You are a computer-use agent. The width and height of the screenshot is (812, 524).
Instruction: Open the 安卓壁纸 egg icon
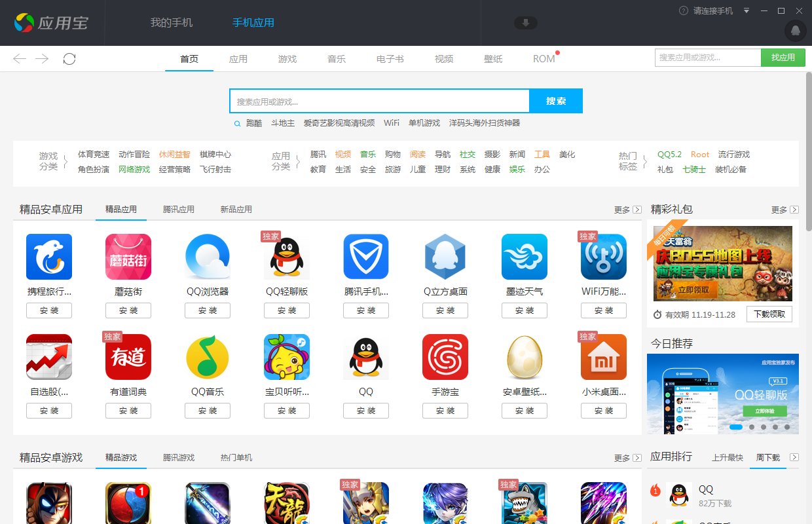coord(525,357)
